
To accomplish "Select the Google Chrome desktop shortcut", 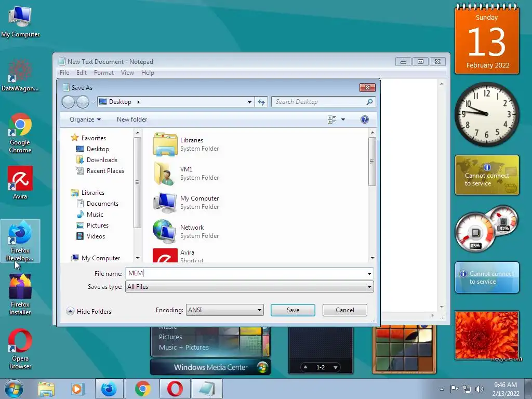I will 20,133.
